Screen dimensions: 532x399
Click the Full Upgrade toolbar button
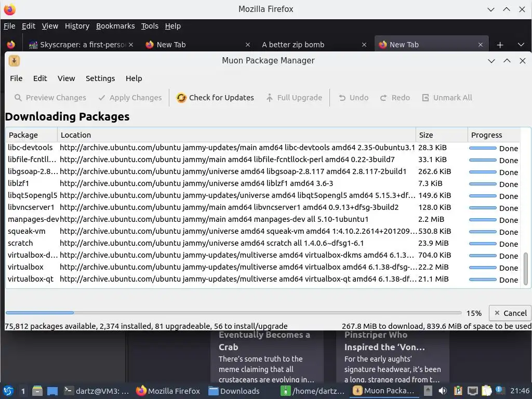click(294, 98)
